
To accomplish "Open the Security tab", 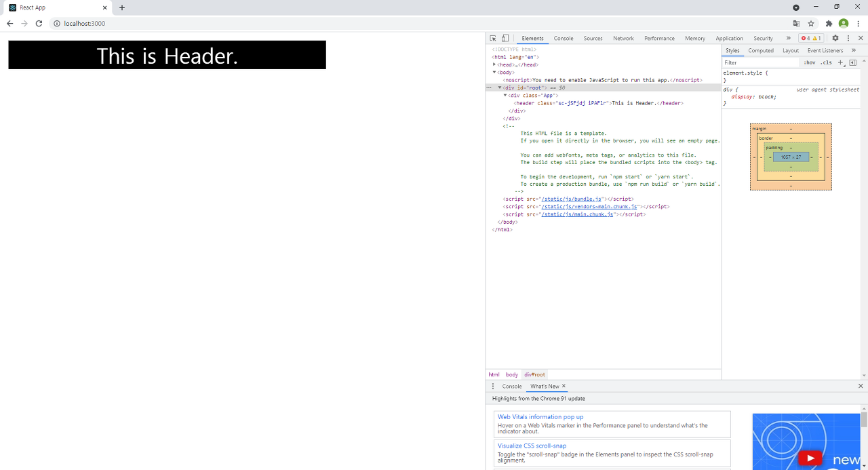I will [x=763, y=38].
